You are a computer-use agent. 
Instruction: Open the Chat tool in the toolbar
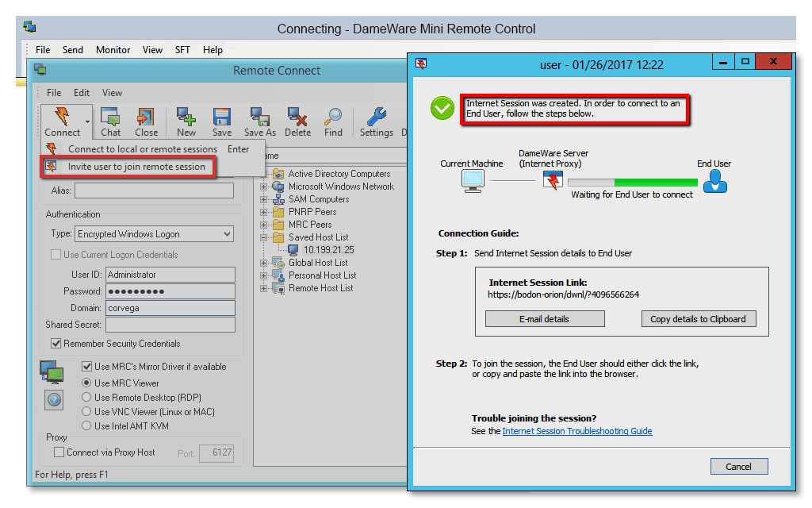coord(109,121)
